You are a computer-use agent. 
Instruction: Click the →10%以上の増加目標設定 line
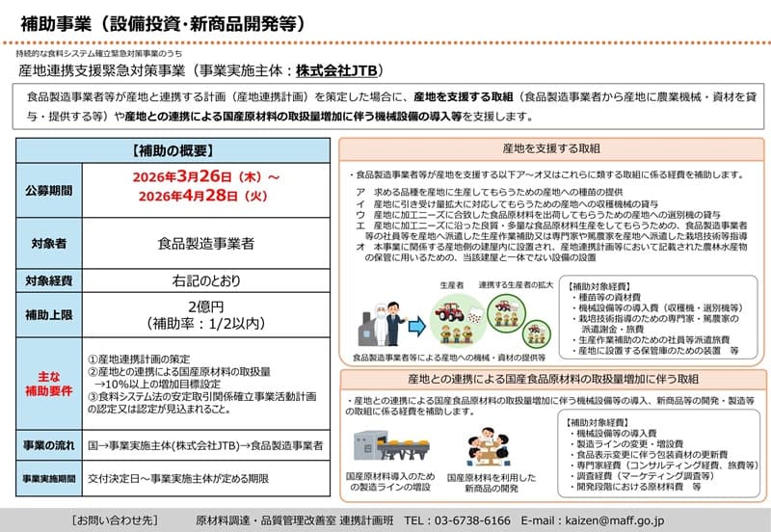(157, 384)
